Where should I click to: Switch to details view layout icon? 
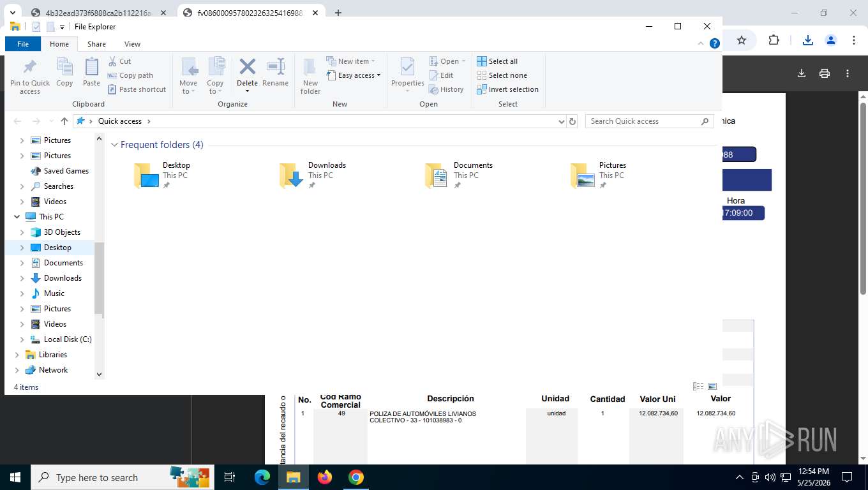click(698, 387)
